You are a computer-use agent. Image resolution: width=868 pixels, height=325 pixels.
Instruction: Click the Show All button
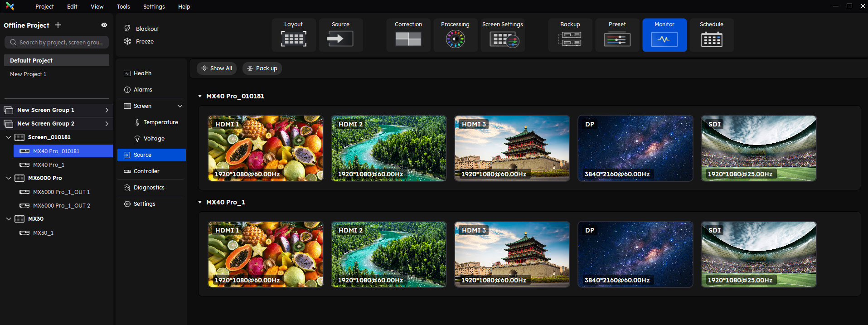click(217, 68)
